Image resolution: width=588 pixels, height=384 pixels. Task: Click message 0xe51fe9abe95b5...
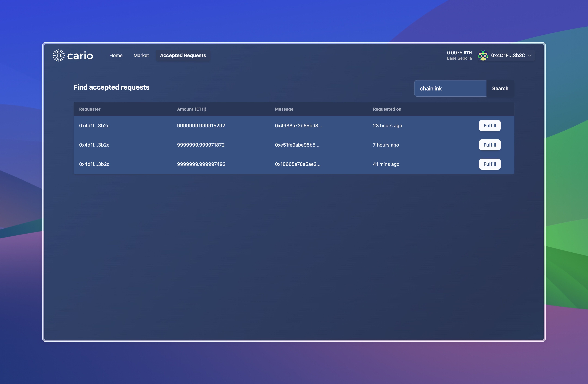pyautogui.click(x=297, y=145)
